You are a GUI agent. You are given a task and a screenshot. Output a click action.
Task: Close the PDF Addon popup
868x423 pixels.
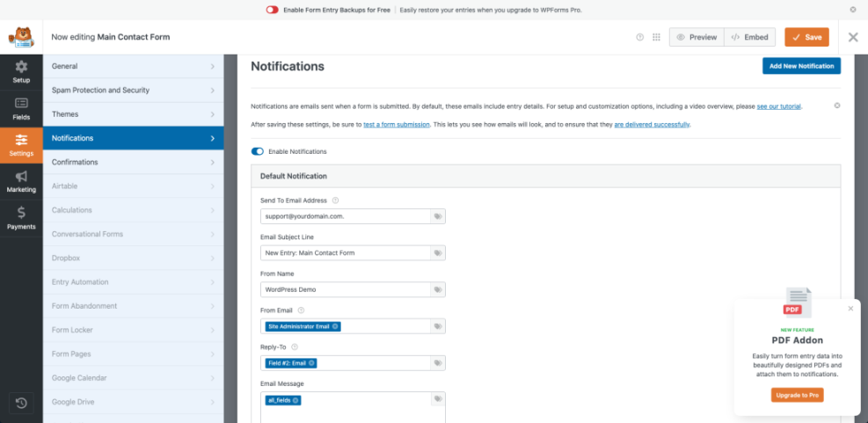tap(850, 309)
